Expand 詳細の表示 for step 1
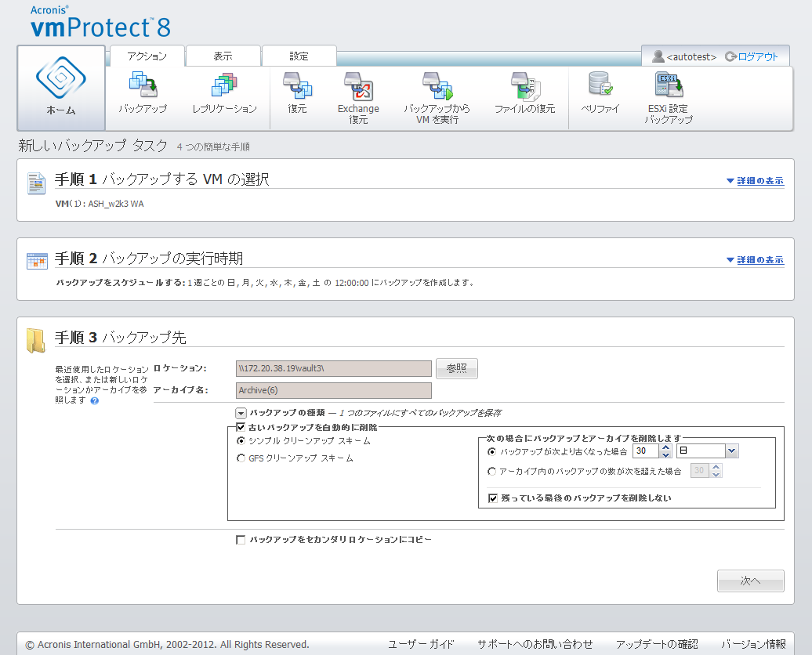Screen dimensions: 812x655 pyautogui.click(x=755, y=181)
